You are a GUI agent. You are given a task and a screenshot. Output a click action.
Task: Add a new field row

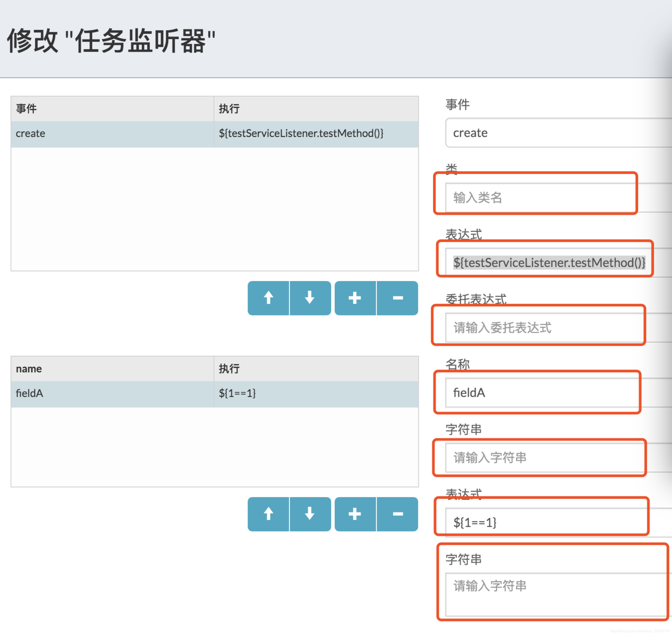pyautogui.click(x=355, y=514)
